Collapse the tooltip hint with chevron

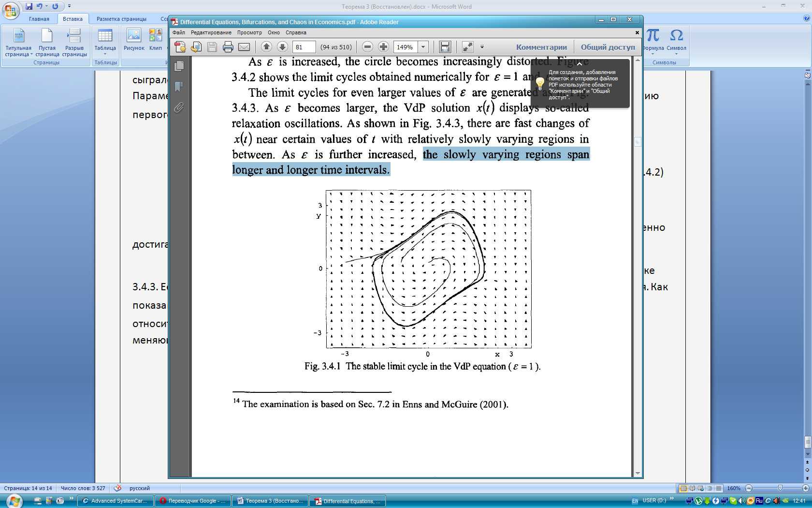tap(579, 64)
